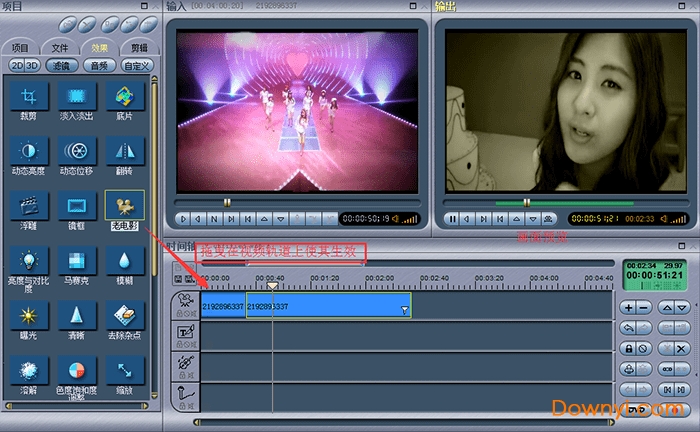The height and width of the screenshot is (432, 700).
Task: Click the 马赛克 mosaic effect icon
Action: (x=75, y=262)
